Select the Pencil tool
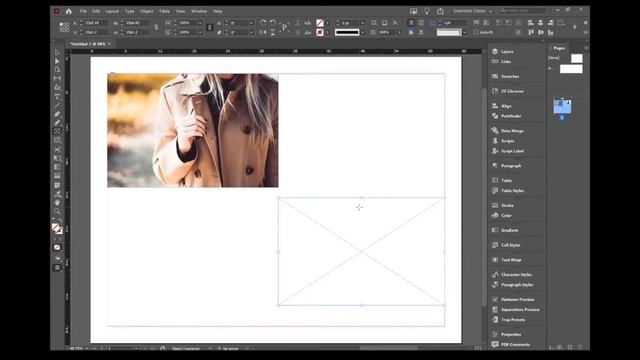 click(57, 123)
